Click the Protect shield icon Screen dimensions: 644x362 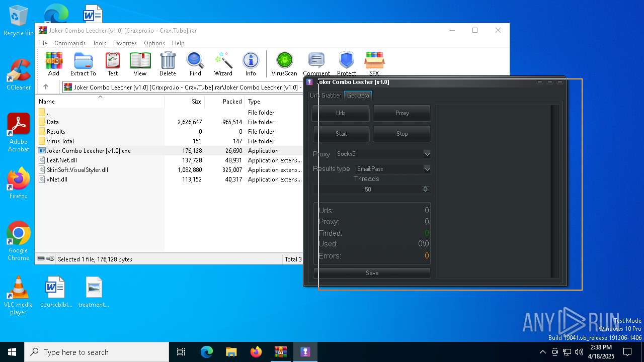(347, 64)
